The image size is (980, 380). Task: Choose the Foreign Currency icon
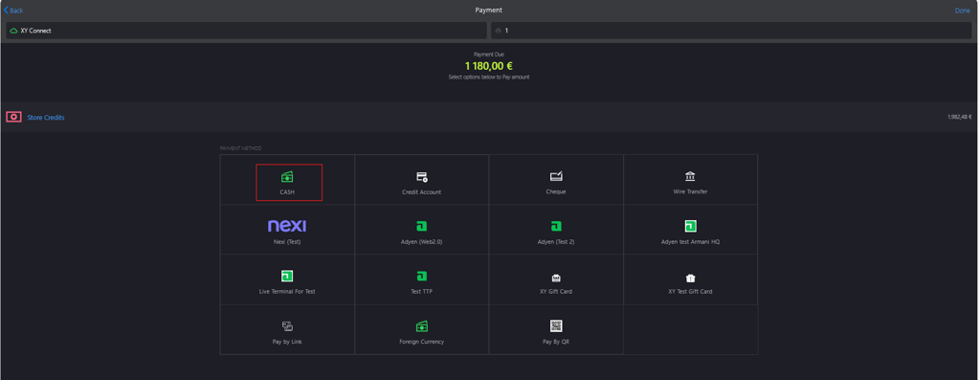click(422, 326)
